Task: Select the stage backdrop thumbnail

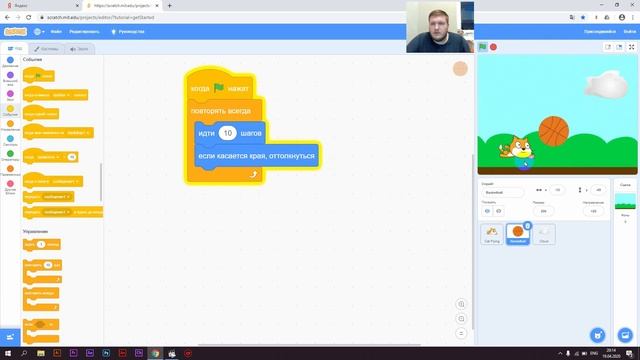Action: click(625, 201)
